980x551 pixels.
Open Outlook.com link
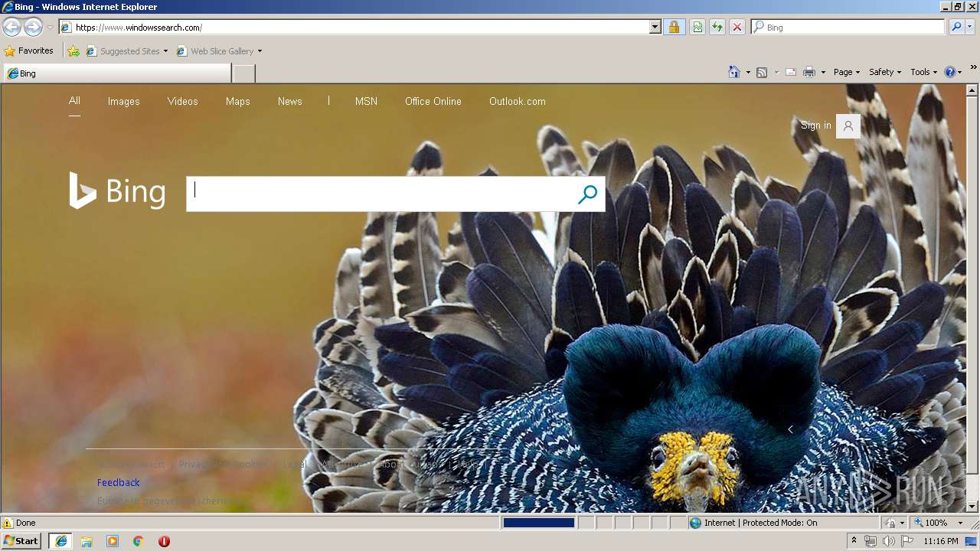[x=518, y=101]
